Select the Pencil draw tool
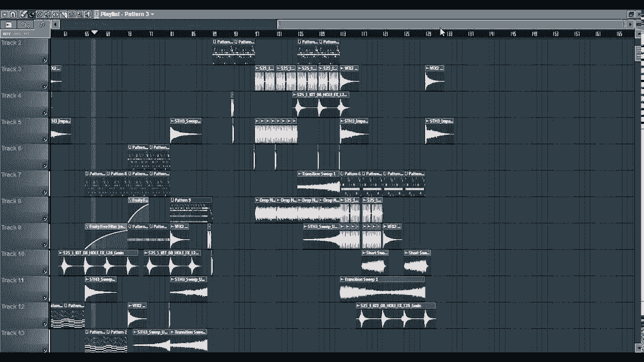The height and width of the screenshot is (362, 644). pyautogui.click(x=24, y=14)
